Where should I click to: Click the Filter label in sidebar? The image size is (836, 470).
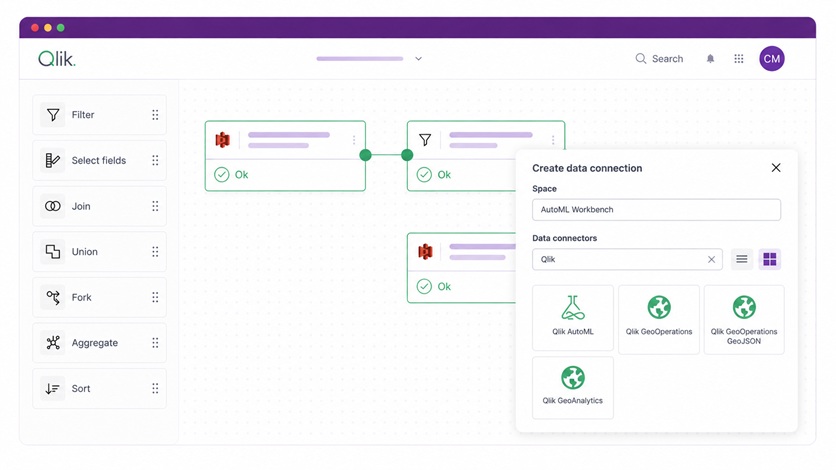coord(83,115)
